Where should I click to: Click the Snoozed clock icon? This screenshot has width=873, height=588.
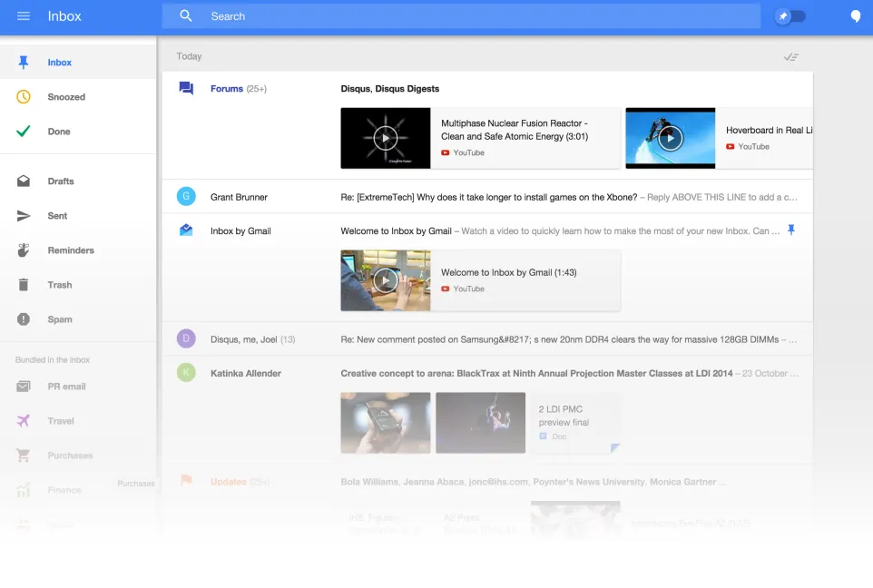(x=24, y=97)
